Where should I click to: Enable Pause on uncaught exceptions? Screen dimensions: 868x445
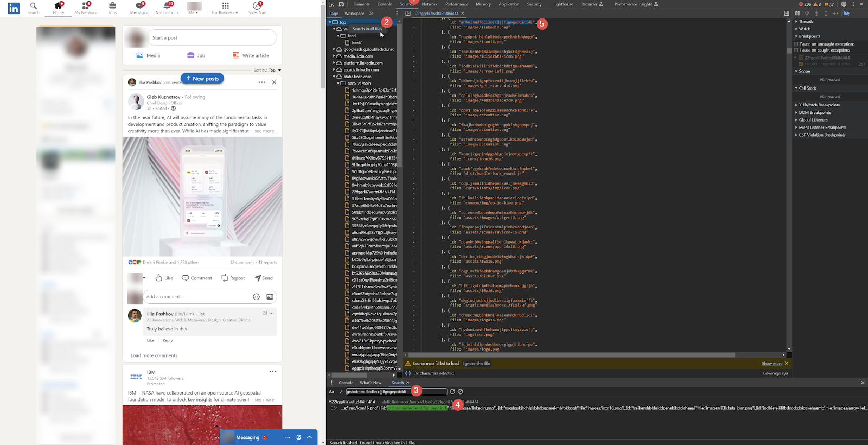(x=796, y=44)
